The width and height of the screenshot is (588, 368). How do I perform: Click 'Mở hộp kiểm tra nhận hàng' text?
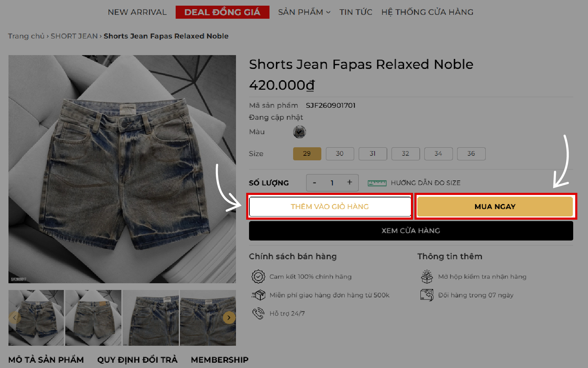click(x=482, y=277)
